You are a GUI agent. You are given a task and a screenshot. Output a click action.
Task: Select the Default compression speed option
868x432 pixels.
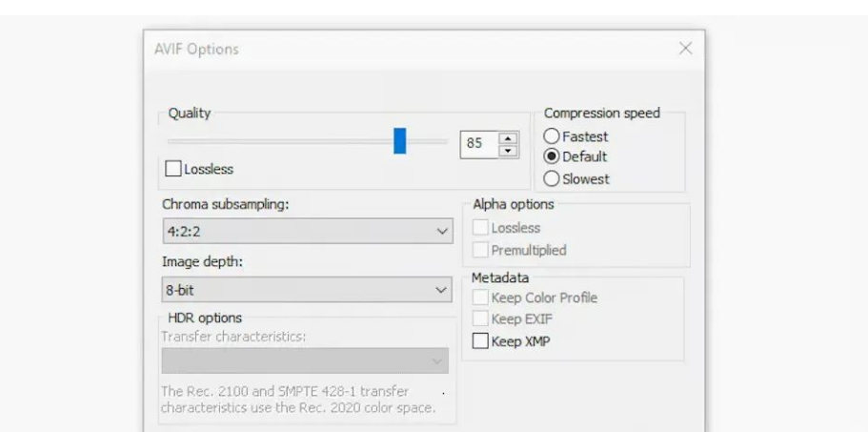pyautogui.click(x=551, y=156)
